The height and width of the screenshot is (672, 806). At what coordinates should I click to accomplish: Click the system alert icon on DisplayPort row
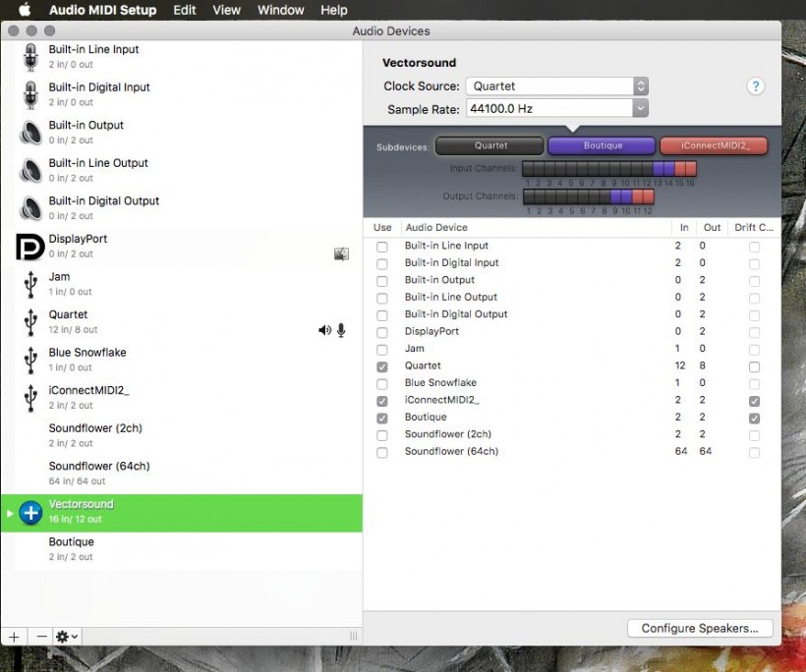point(341,253)
